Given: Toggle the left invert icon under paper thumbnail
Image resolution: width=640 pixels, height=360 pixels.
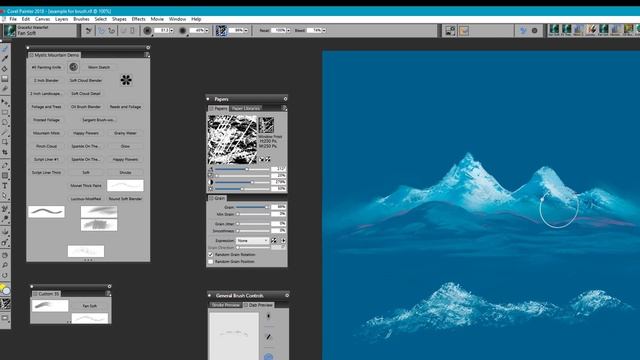Looking at the screenshot, I should coord(262,160).
